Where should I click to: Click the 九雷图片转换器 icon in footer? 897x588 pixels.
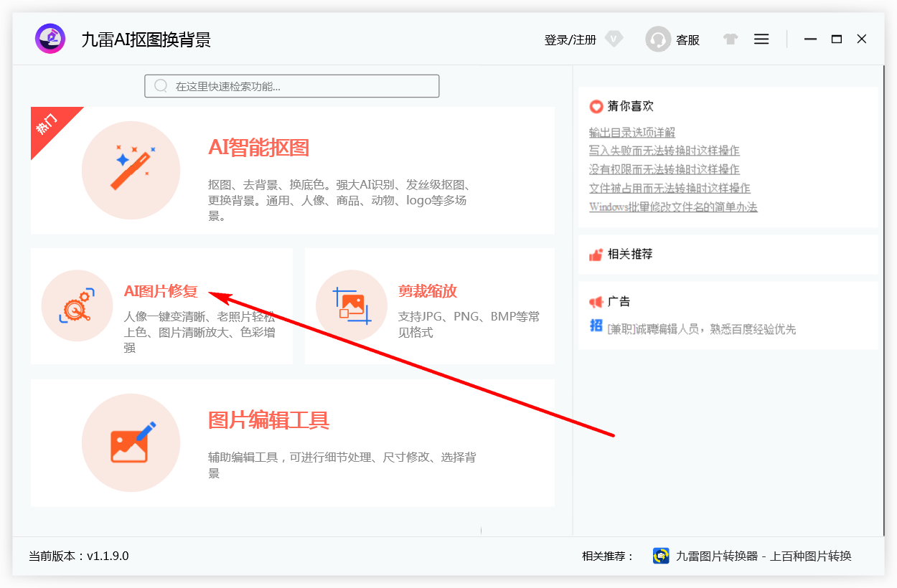tap(661, 556)
